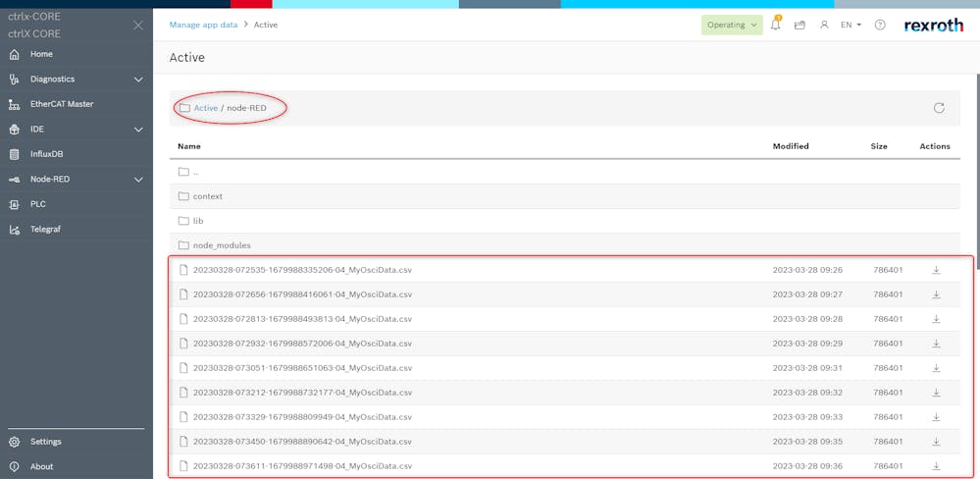Click the Active link in folder path

[x=206, y=108]
